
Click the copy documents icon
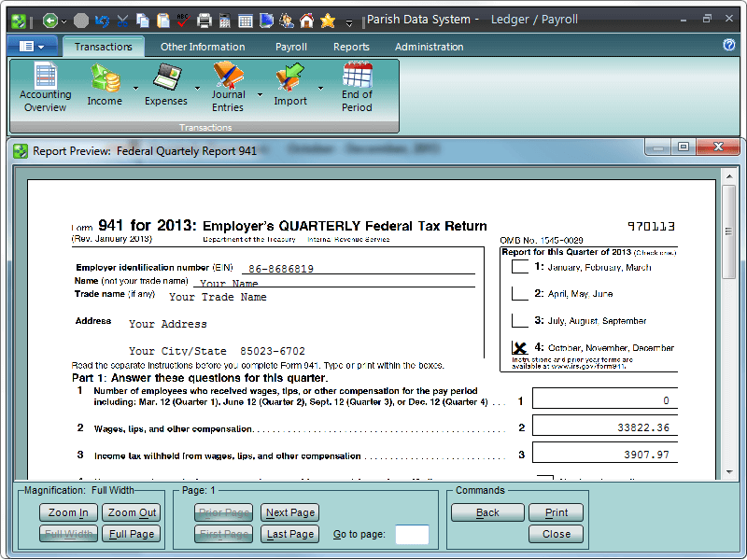pyautogui.click(x=143, y=21)
